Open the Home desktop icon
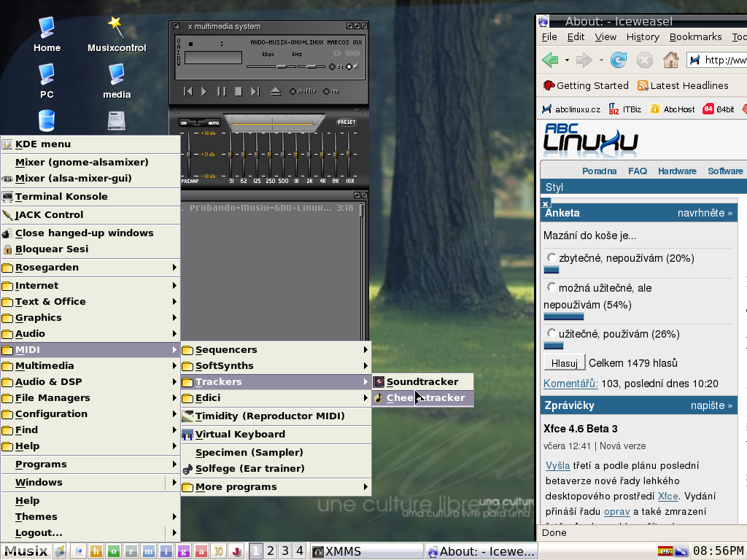Image resolution: width=747 pixels, height=560 pixels. pyautogui.click(x=47, y=34)
